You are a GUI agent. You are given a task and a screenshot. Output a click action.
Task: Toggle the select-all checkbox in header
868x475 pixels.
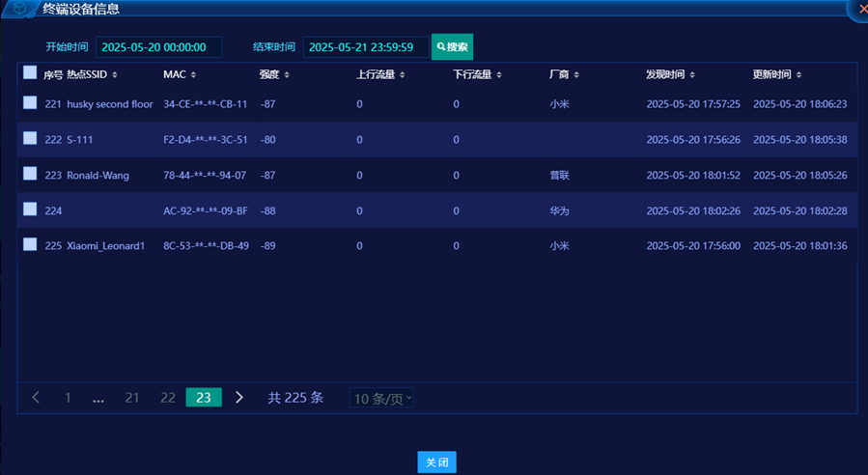(30, 72)
